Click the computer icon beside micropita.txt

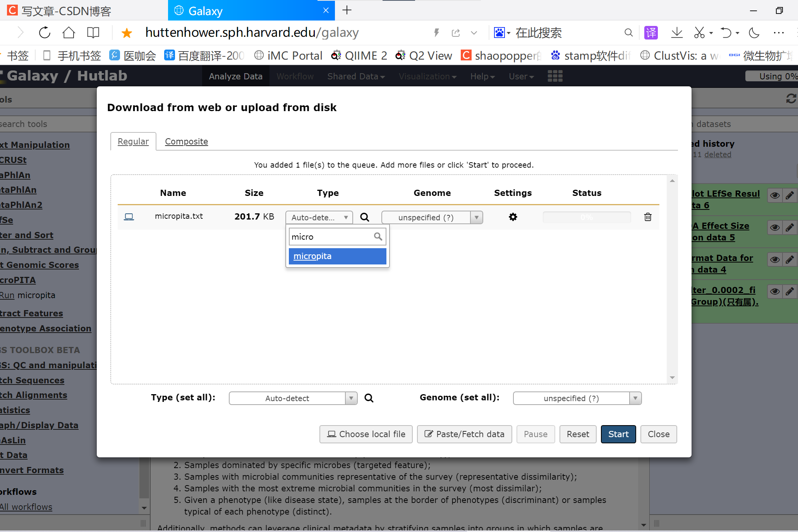129,216
